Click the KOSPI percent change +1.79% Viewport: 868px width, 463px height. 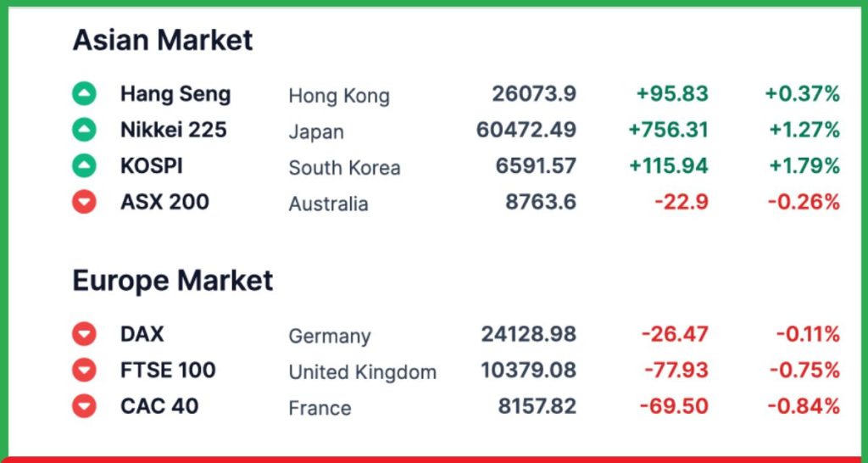(x=804, y=166)
